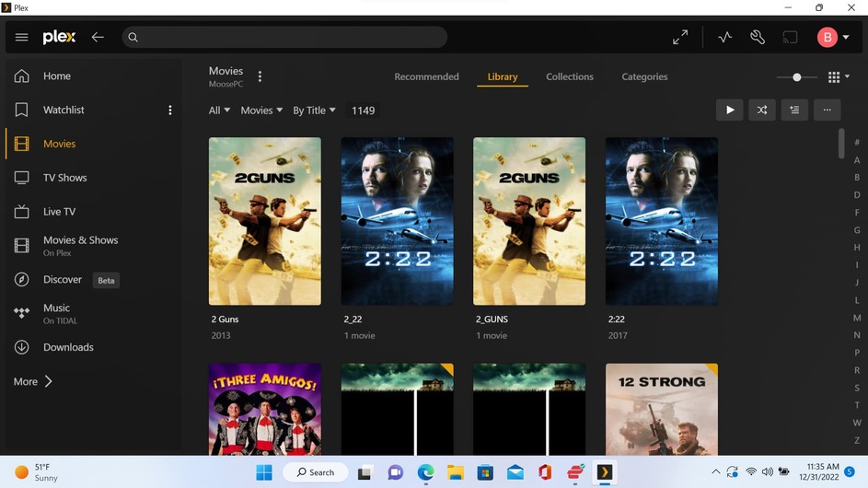This screenshot has height=488, width=868.
Task: Open the hamburger navigation menu
Action: pos(21,37)
